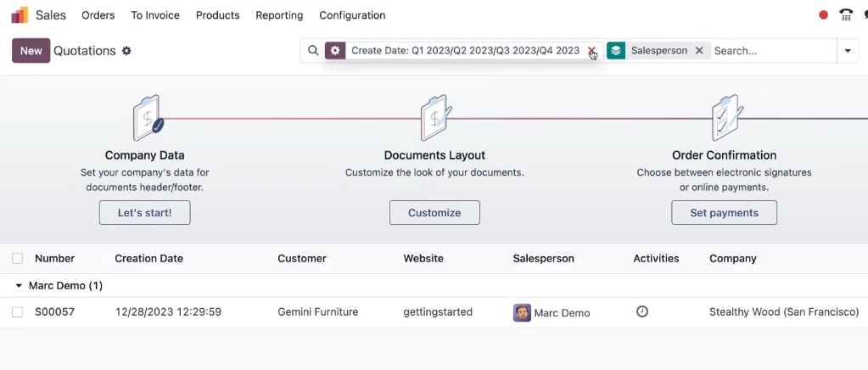The image size is (868, 370).
Task: Click the 12/28/2023 12:29:59 date cell
Action: pyautogui.click(x=168, y=312)
